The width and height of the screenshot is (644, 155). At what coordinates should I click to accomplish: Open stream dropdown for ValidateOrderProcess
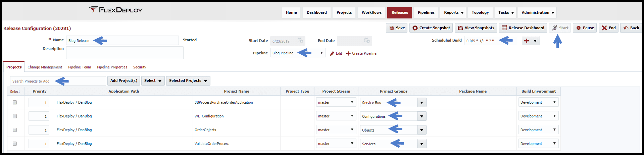[336, 144]
